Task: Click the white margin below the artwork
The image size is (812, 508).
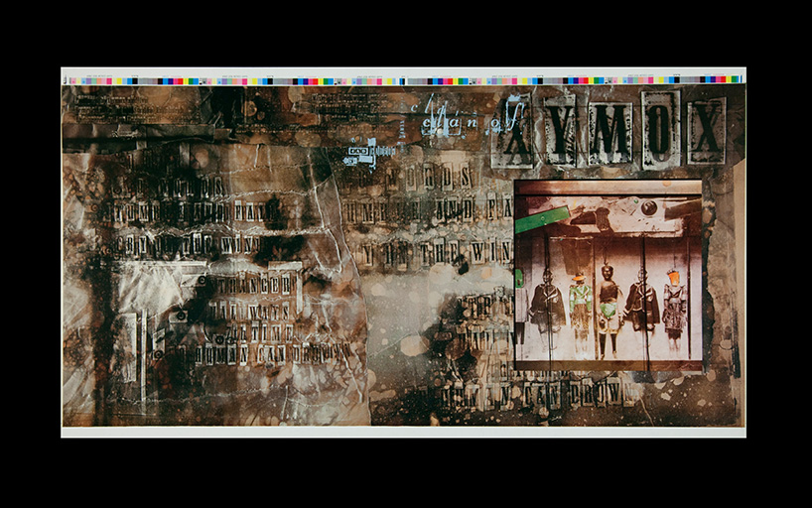Action: tap(403, 432)
